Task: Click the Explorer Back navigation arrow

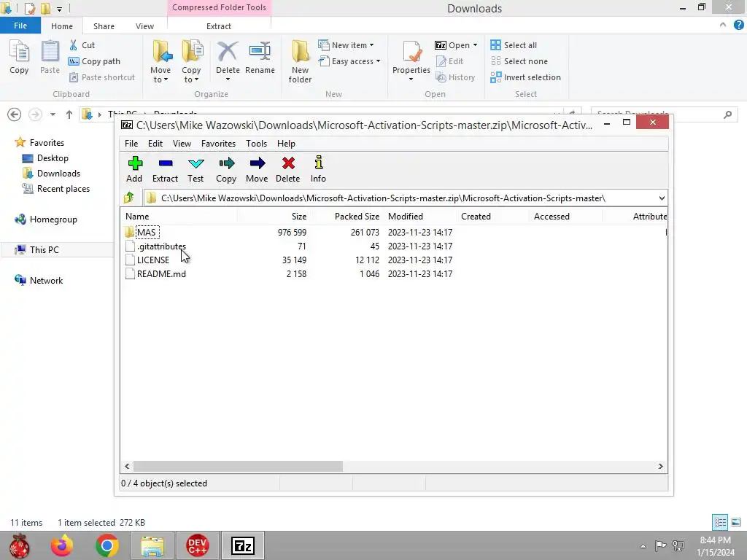Action: (x=15, y=114)
